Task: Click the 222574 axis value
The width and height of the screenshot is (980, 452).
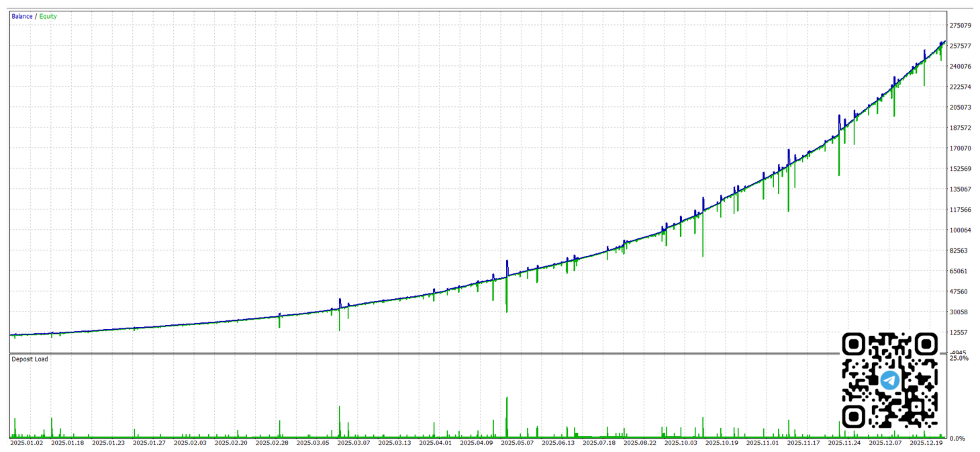Action: tap(961, 87)
